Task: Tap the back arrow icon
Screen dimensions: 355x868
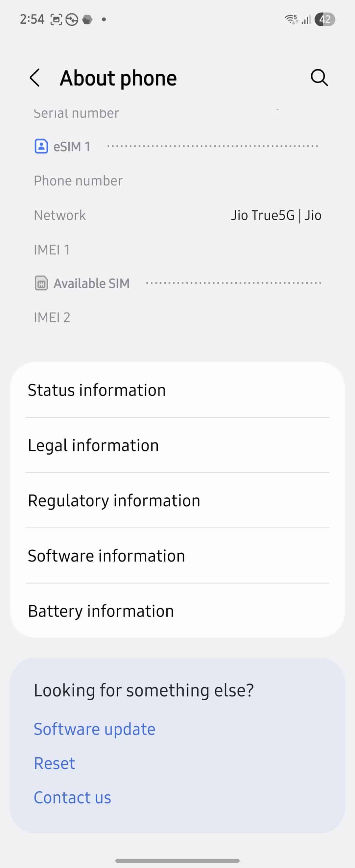Action: [x=35, y=78]
